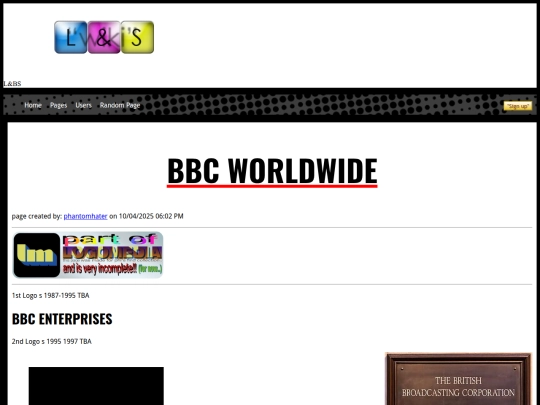Open the Home menu item

point(33,105)
